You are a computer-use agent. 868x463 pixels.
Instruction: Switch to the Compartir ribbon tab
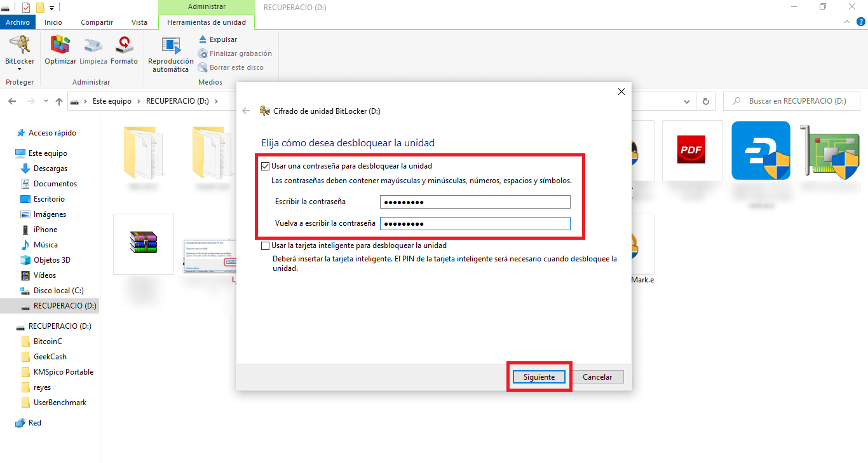pyautogui.click(x=97, y=22)
